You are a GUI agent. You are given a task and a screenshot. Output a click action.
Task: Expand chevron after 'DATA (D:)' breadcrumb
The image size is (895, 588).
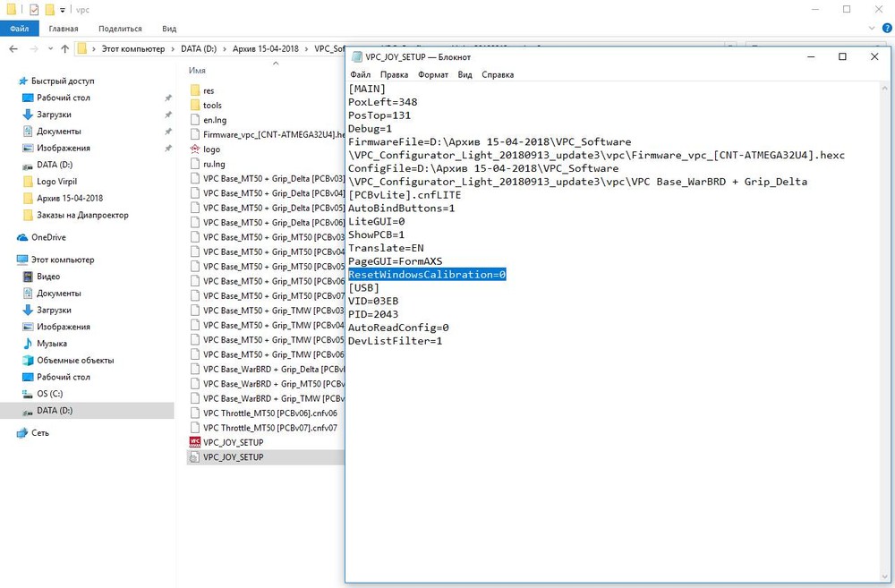coord(225,49)
